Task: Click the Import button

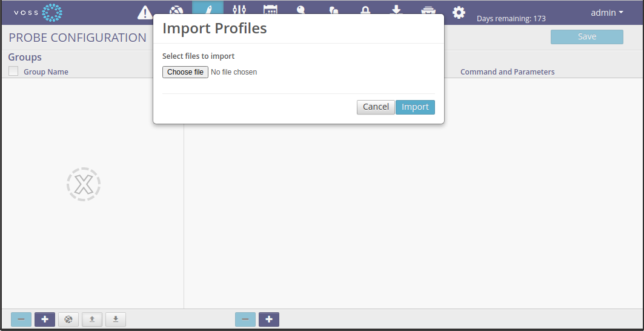Action: [x=415, y=107]
